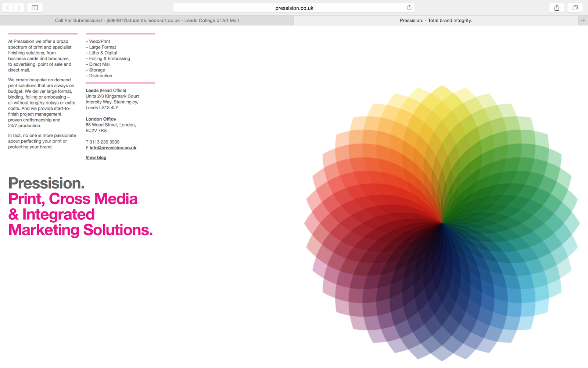Click the Web2Print service item
This screenshot has height=368, width=588.
click(98, 41)
